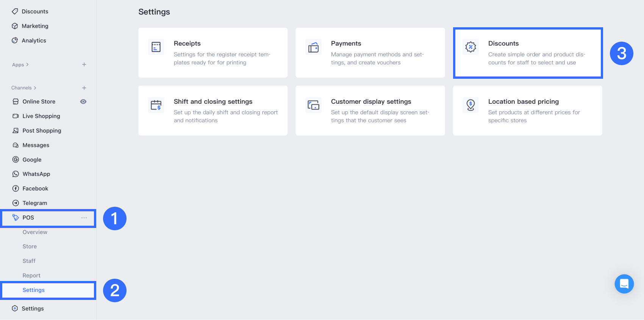Expand the Apps section chevron

[27, 65]
